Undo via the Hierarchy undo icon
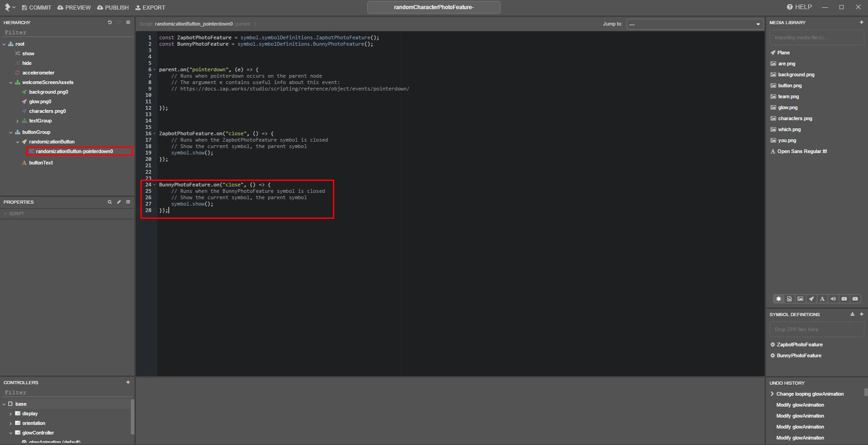 [x=110, y=22]
